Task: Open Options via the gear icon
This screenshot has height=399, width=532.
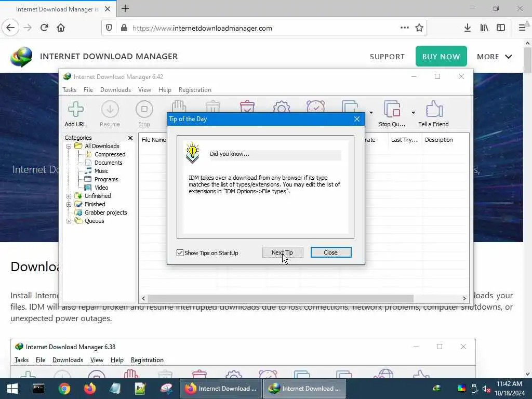Action: click(x=282, y=106)
